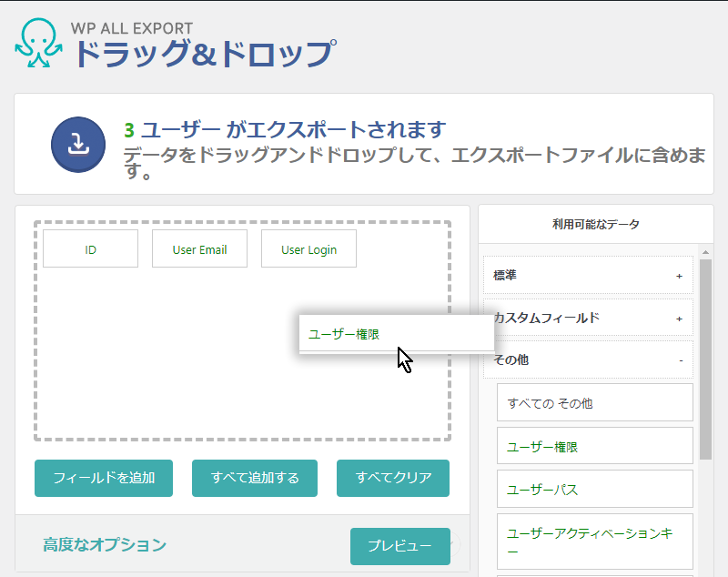This screenshot has height=577, width=728.
Task: Expand the 高度なオプション section
Action: pos(105,544)
